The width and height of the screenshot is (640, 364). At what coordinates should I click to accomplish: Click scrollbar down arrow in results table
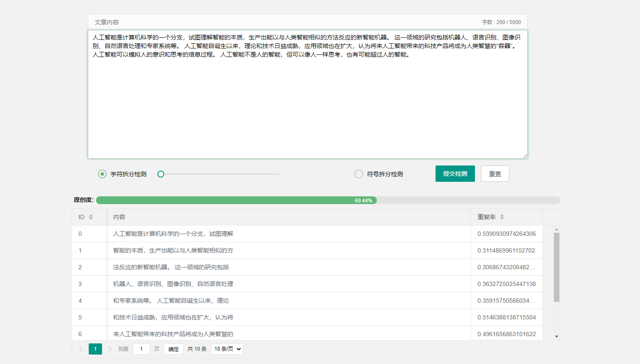(556, 337)
